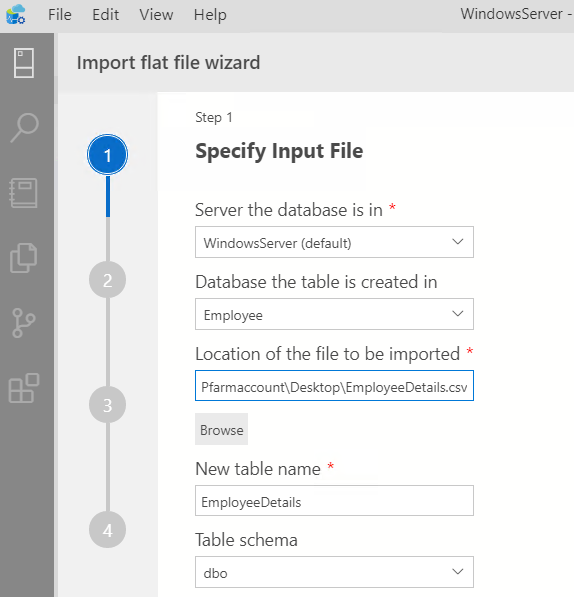Expand the WindowsServer (default) server dropdown

(334, 242)
